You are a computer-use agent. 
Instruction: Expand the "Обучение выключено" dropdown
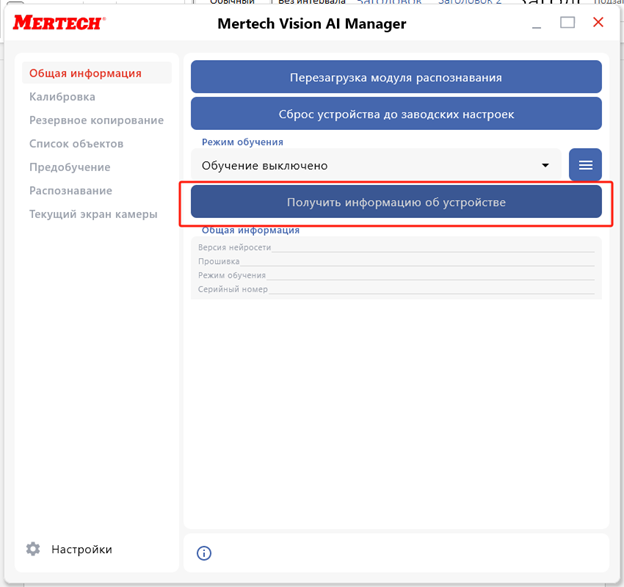[x=376, y=165]
